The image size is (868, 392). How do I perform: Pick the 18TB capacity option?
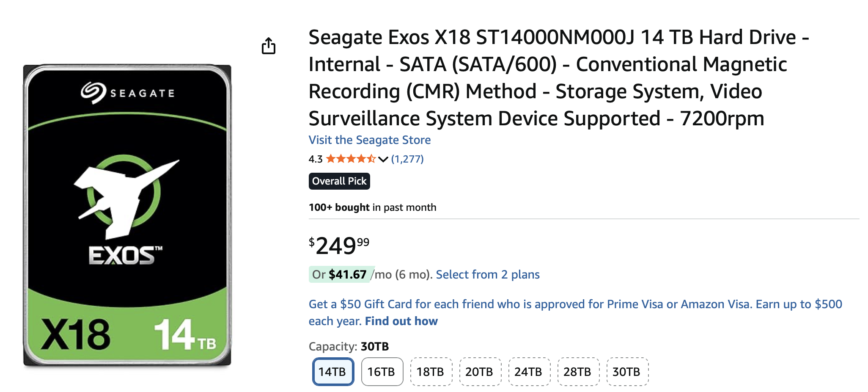[x=431, y=372]
